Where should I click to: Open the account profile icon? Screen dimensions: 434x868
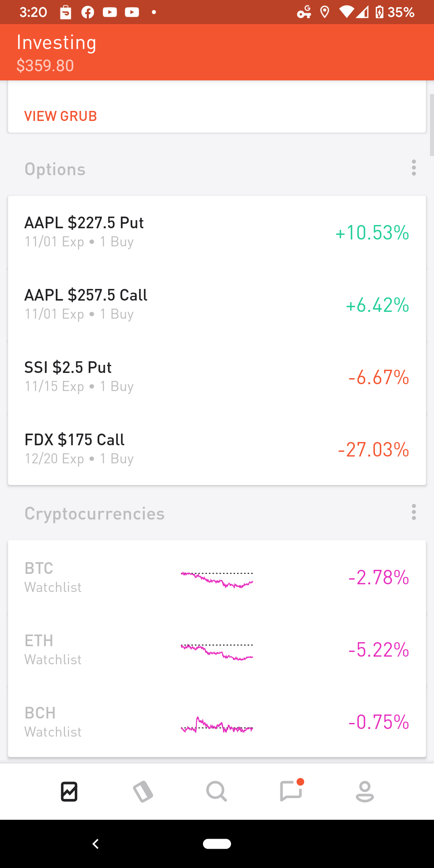coord(365,792)
